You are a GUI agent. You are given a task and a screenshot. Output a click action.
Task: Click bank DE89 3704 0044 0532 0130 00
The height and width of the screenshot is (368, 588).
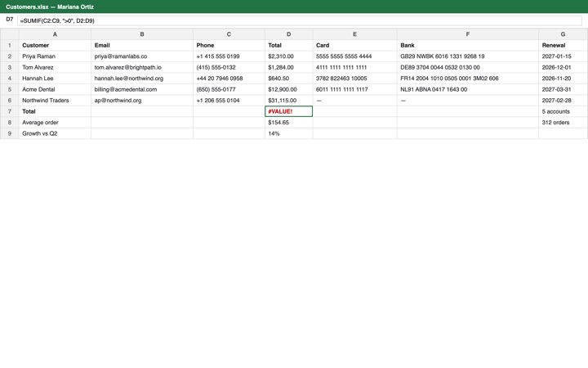click(x=468, y=67)
